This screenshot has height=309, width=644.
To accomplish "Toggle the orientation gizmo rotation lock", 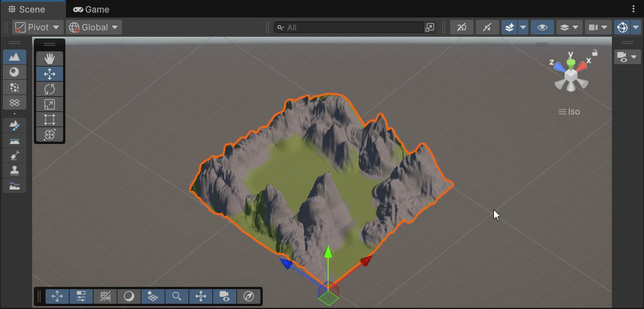I will [595, 52].
